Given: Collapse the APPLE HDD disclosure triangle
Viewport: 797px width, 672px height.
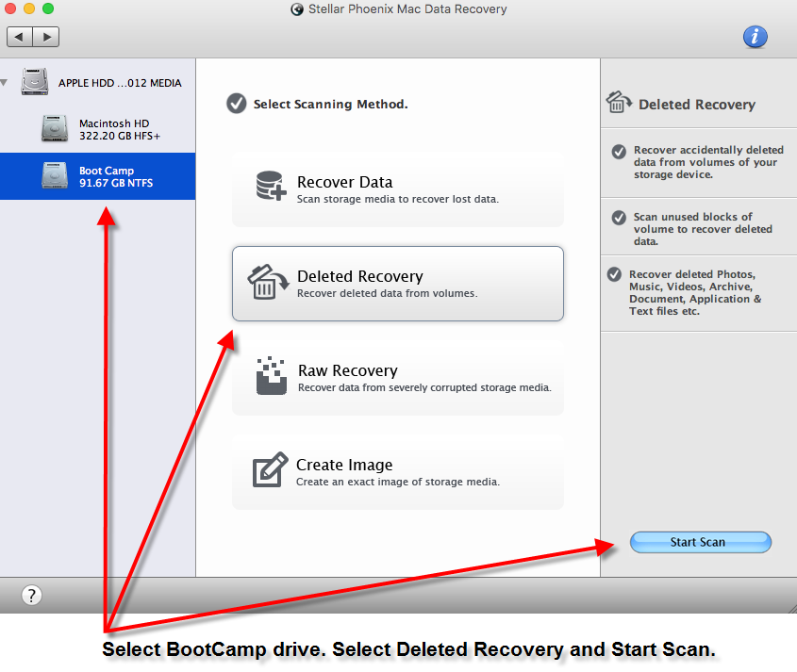Looking at the screenshot, I should point(4,82).
